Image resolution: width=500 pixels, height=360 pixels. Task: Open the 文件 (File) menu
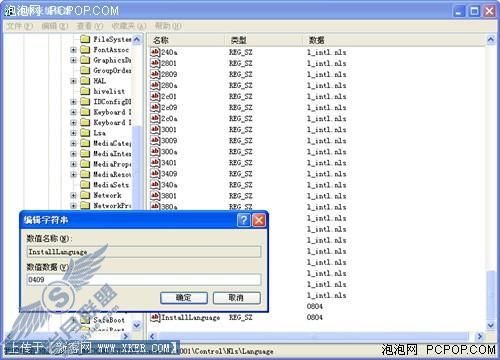[19, 26]
